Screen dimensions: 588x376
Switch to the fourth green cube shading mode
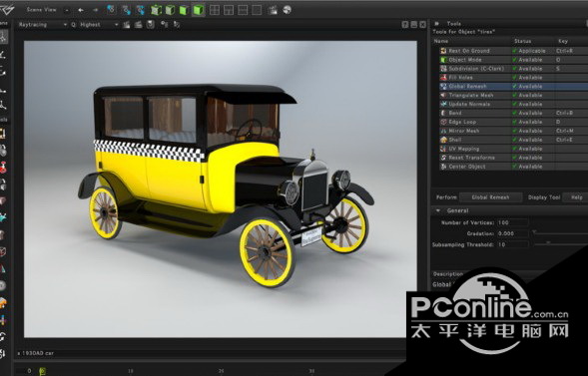tap(199, 10)
